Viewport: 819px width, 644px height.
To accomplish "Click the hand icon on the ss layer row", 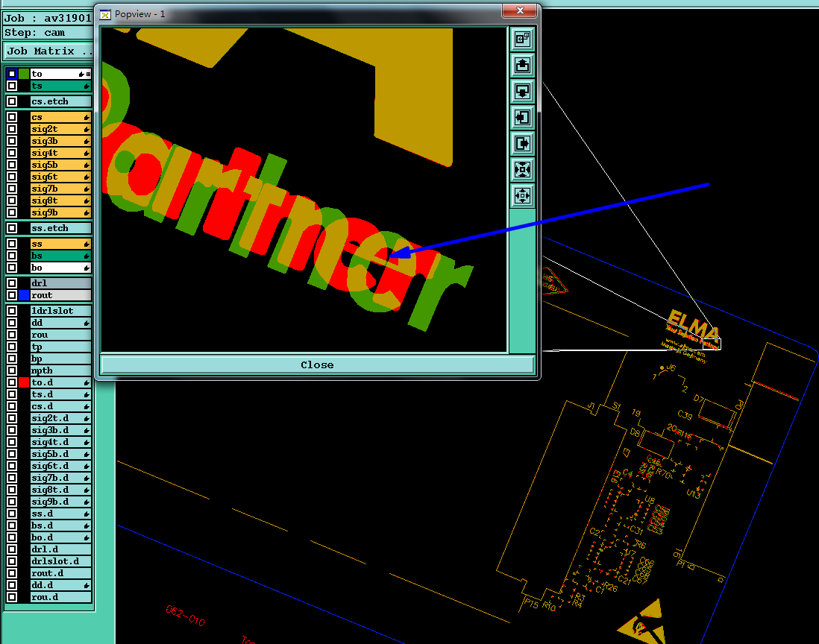I will point(87,244).
